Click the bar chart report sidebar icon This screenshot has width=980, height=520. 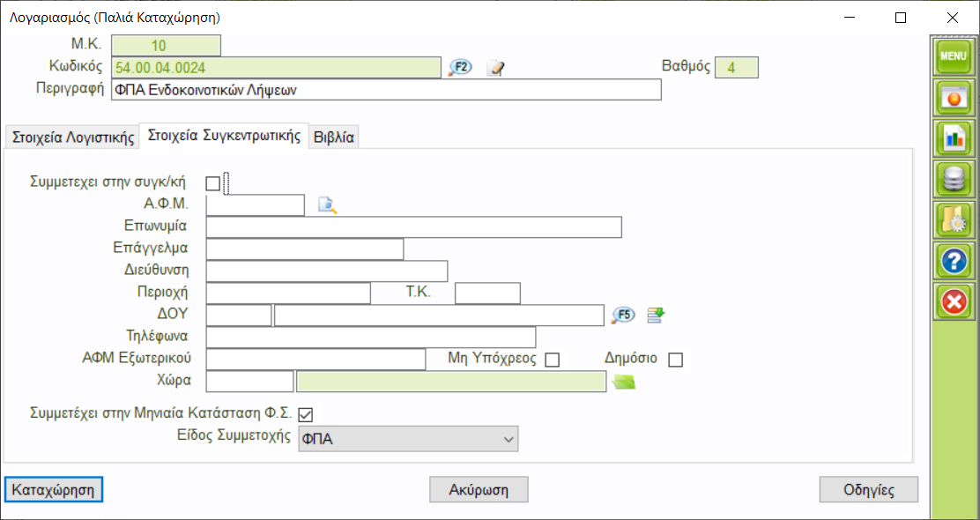coord(954,137)
